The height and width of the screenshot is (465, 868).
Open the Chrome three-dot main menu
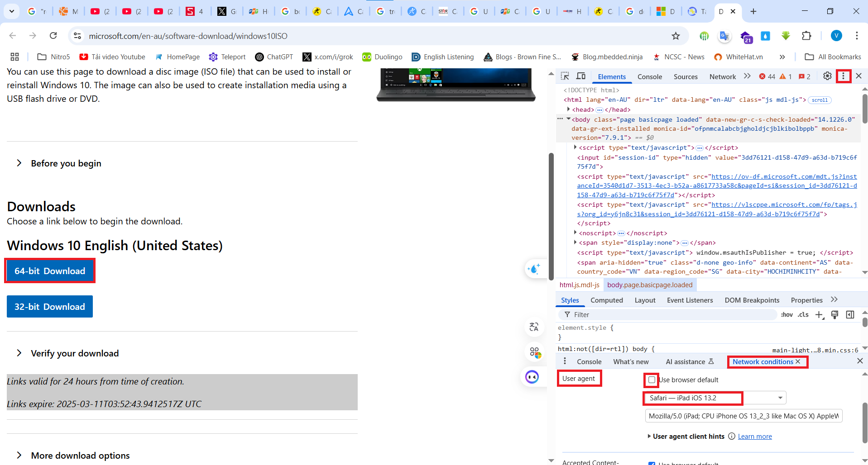click(x=857, y=36)
